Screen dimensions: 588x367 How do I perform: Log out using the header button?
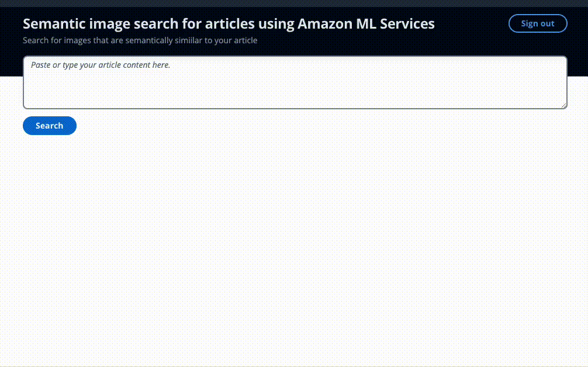(538, 23)
